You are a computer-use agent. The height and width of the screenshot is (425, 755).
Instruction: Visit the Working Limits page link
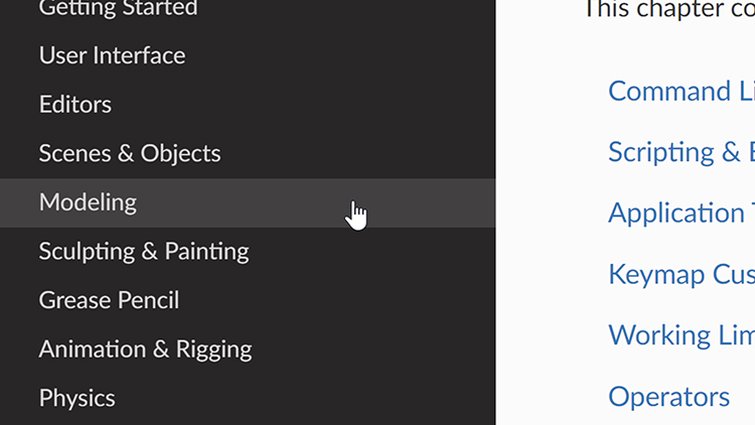point(681,336)
